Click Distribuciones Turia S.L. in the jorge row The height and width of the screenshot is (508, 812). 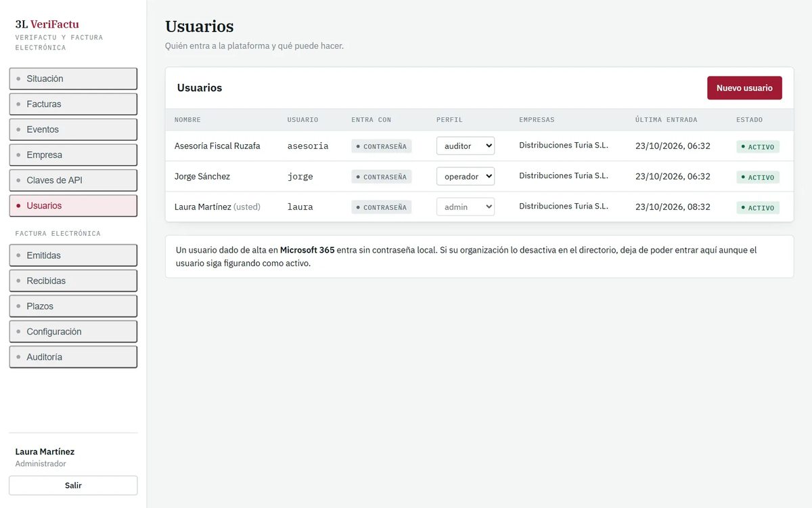click(x=564, y=175)
